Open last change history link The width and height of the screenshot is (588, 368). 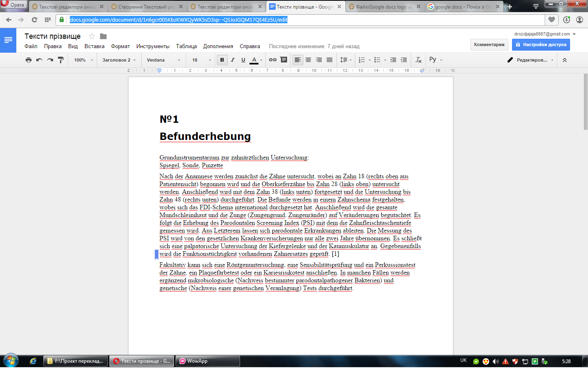click(314, 46)
